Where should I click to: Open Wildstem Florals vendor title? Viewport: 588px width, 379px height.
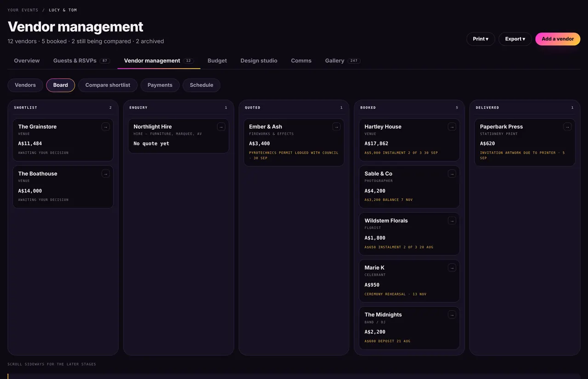click(386, 221)
